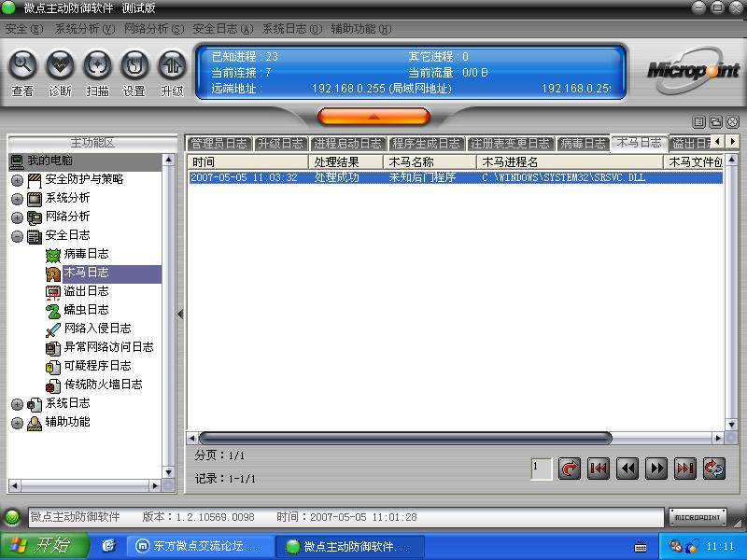747x560 pixels.
Task: Go to the entered page with red arrow
Action: pos(569,469)
